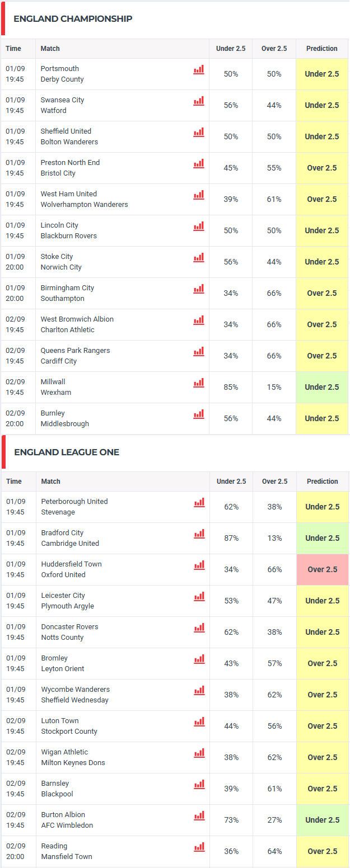Click the Prediction column header in Championship table
This screenshot has height=868, width=350.
[322, 49]
